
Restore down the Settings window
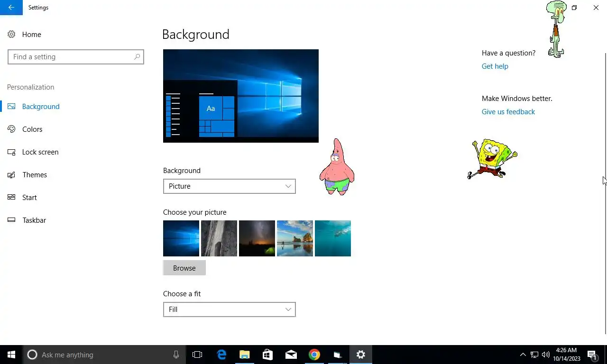574,8
